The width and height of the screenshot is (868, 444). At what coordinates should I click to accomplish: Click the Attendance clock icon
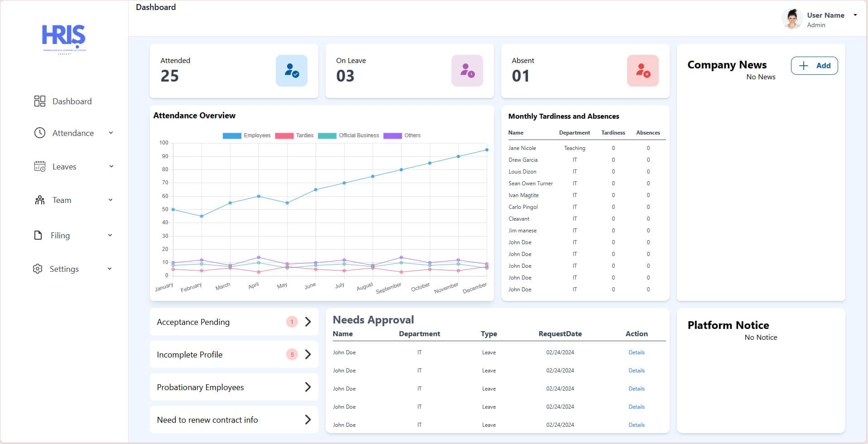click(x=40, y=133)
